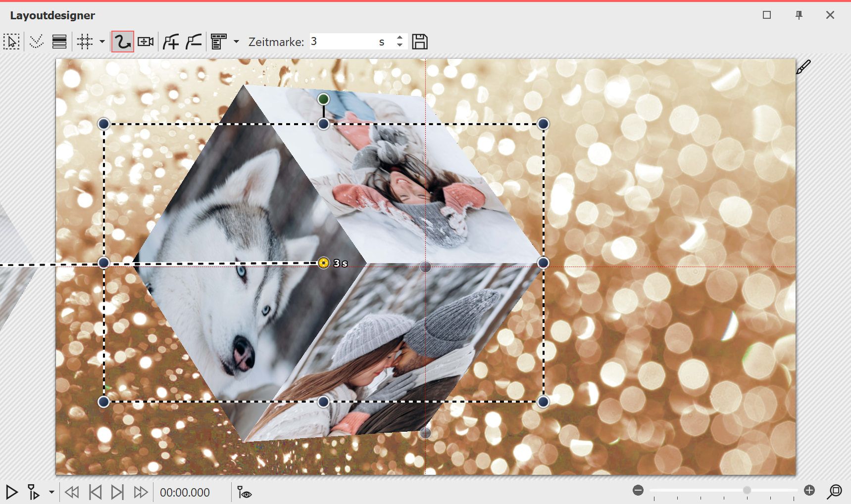Click the Layoutdesigner title

52,15
